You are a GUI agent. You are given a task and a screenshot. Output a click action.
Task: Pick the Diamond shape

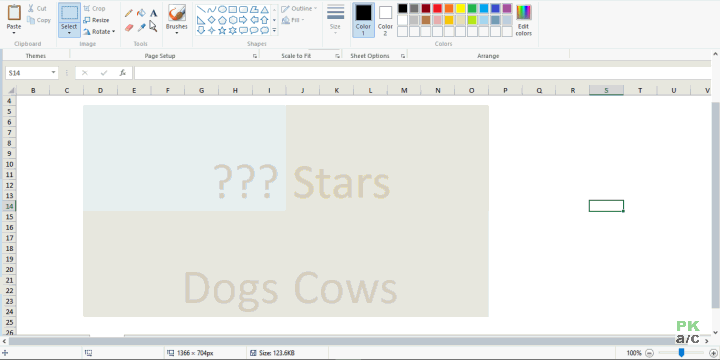[212, 20]
